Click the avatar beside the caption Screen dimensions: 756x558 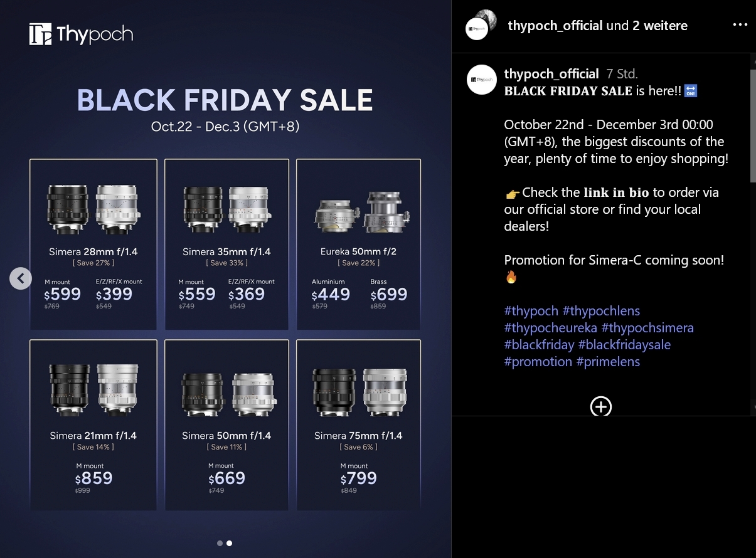coord(482,80)
